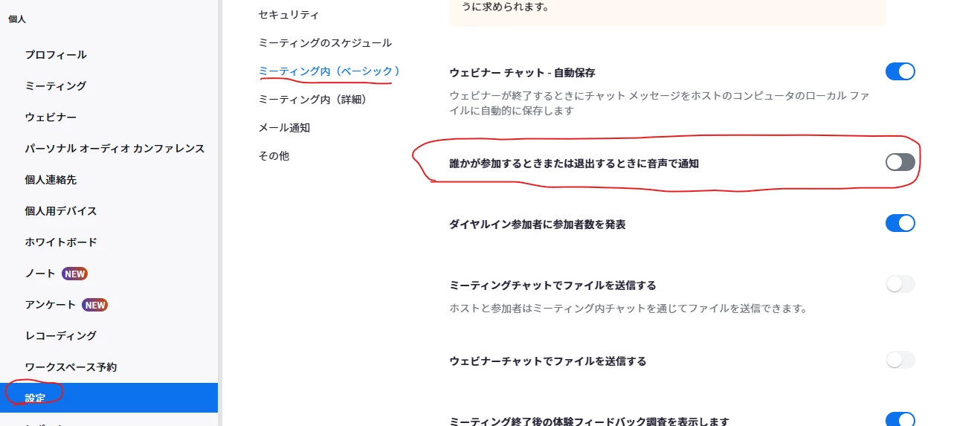Open 個人連絡先 in the sidebar
Viewport: 980px width, 426px height.
(51, 180)
